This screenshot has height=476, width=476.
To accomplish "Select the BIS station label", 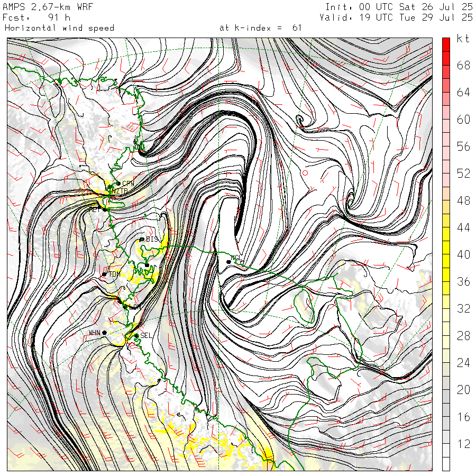I will click(152, 239).
